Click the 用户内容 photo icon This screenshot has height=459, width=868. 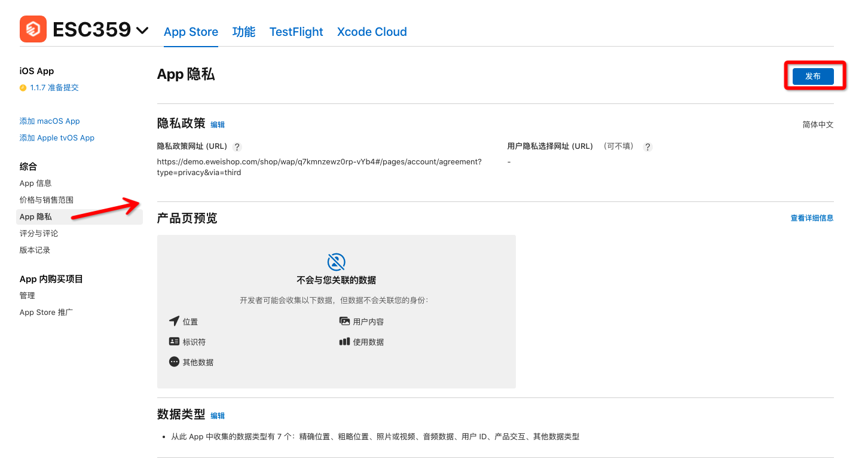pyautogui.click(x=344, y=322)
